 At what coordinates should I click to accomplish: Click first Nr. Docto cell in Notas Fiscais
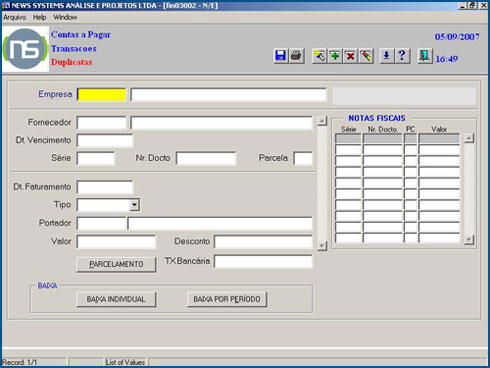click(x=383, y=138)
